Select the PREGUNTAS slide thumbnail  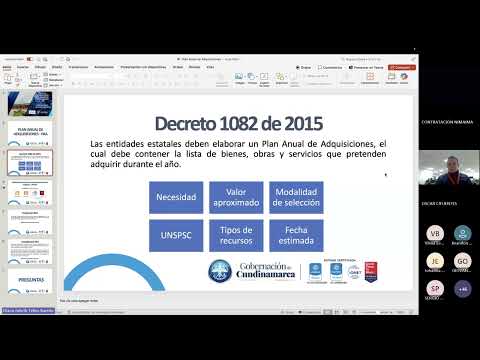(30, 282)
